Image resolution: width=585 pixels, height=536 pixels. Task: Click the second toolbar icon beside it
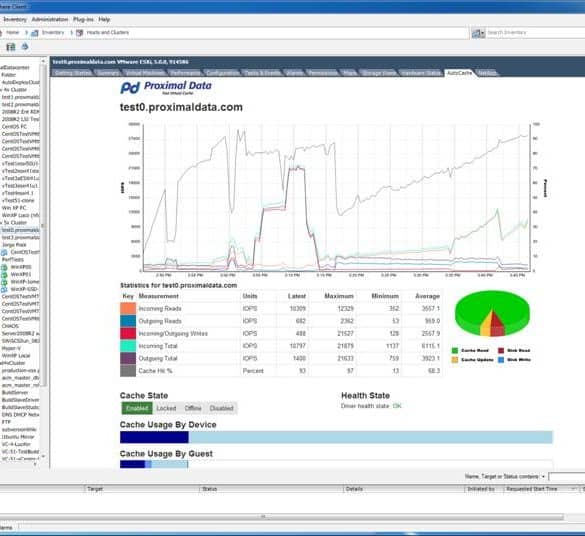click(25, 47)
